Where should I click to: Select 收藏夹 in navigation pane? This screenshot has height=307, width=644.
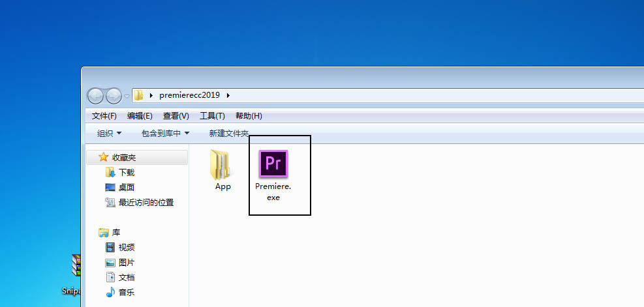coord(137,157)
